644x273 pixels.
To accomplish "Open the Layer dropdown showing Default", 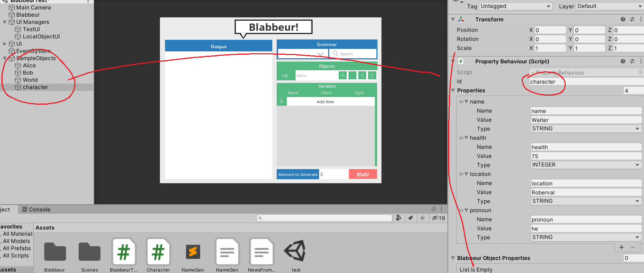I will [610, 6].
